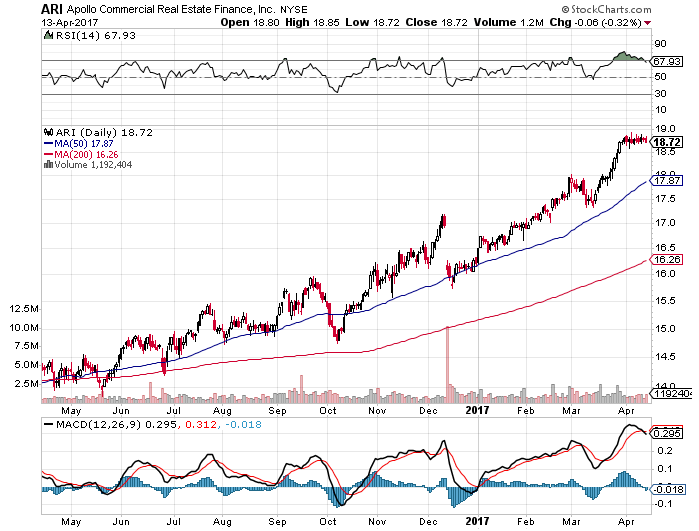The width and height of the screenshot is (699, 531).
Task: Click the 18.72 last price tag on axis
Action: (667, 142)
